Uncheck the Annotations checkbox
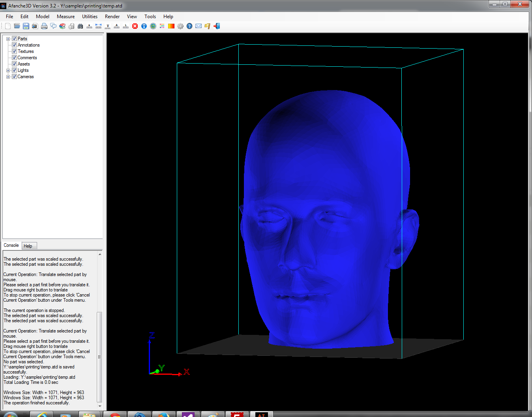The height and width of the screenshot is (417, 532). 14,45
